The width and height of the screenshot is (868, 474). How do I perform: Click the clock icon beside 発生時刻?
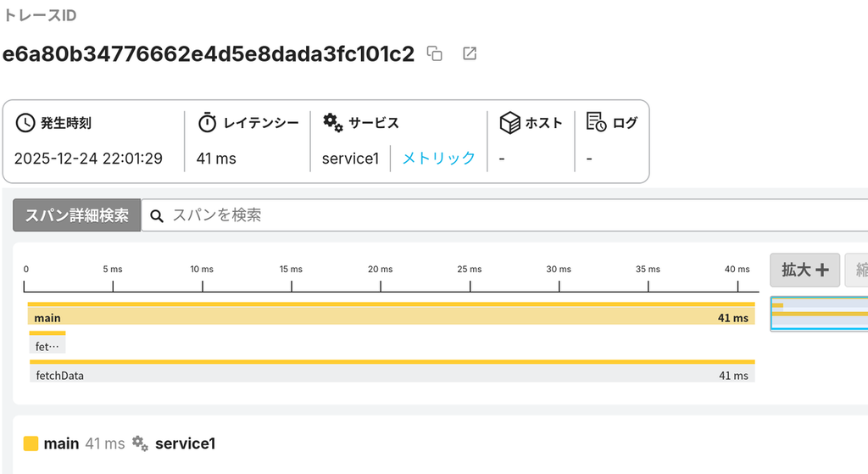pyautogui.click(x=25, y=122)
